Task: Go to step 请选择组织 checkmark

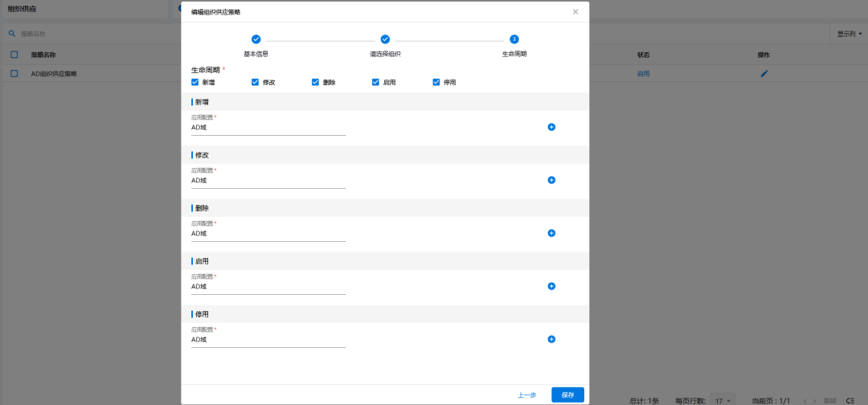Action: tap(385, 39)
